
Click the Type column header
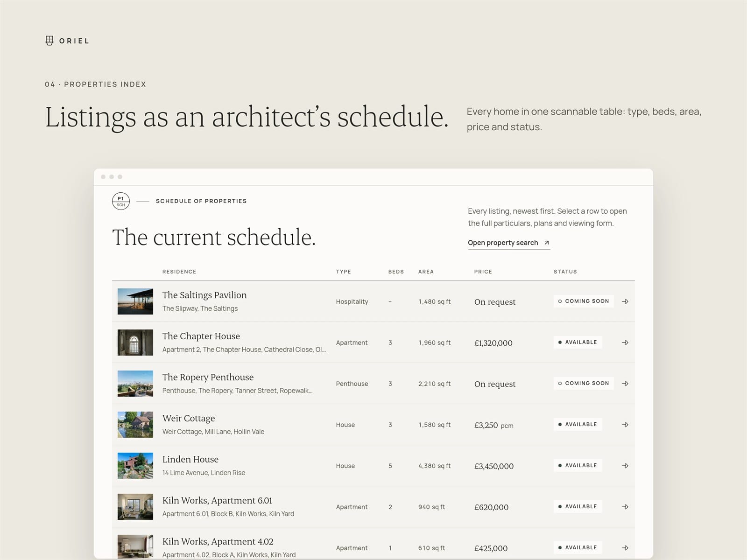(344, 272)
